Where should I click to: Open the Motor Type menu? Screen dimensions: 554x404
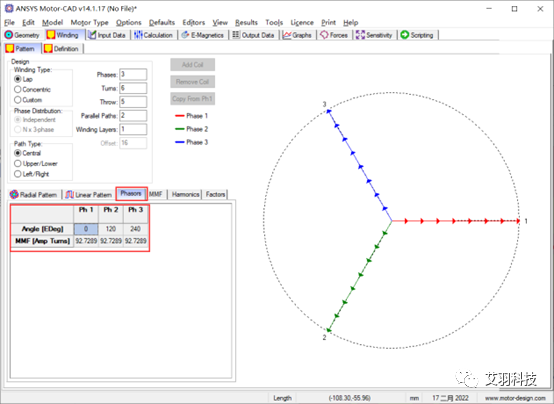tap(89, 23)
